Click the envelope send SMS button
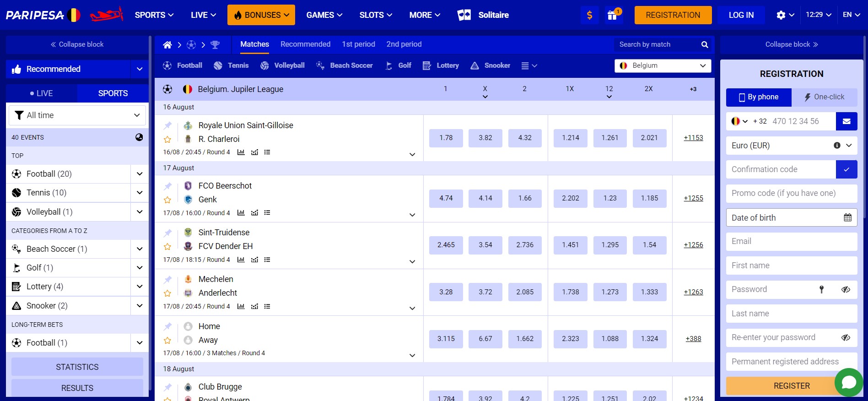This screenshot has width=868, height=401. [x=846, y=121]
